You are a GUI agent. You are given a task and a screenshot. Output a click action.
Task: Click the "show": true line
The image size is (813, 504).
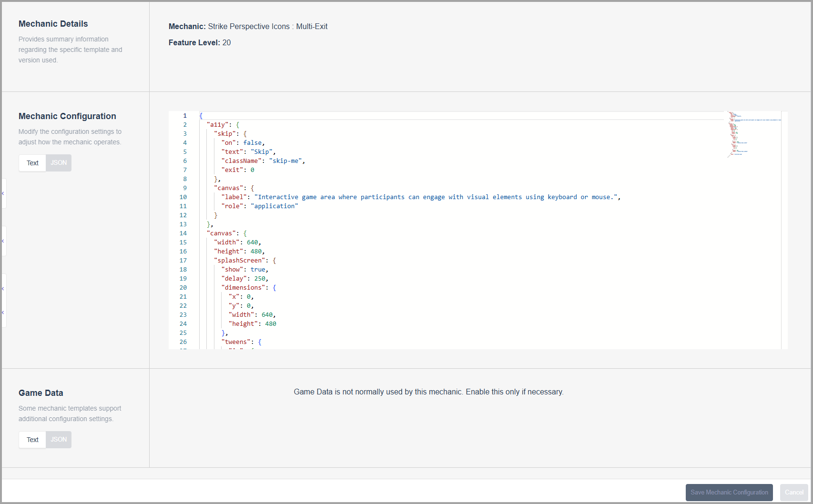point(245,270)
